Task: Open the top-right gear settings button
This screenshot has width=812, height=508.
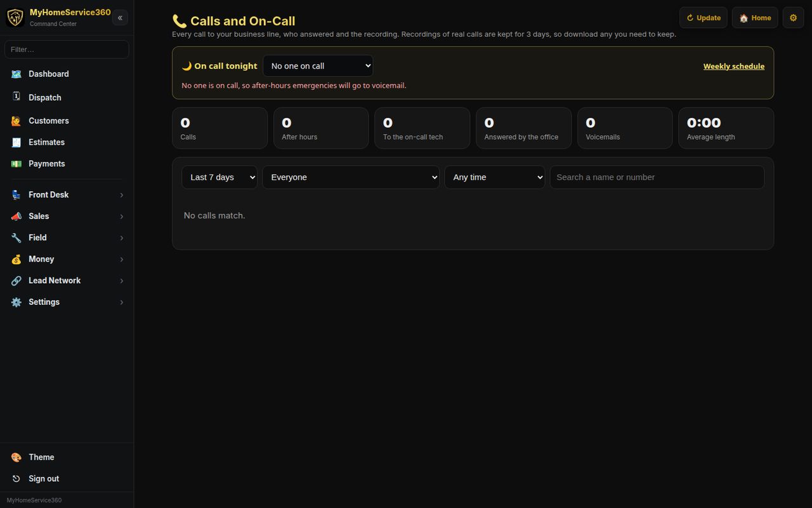Action: point(793,18)
